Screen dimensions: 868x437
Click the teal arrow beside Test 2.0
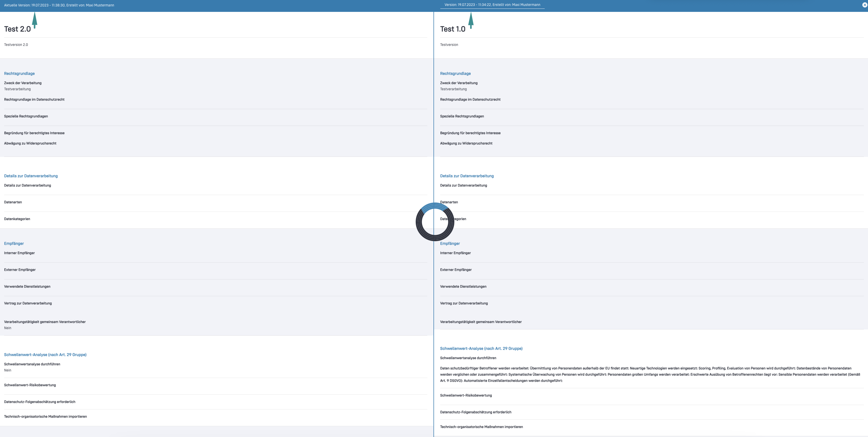click(34, 20)
